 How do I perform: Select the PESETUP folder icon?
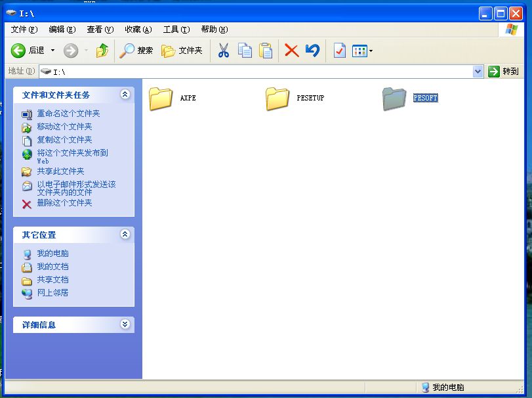pyautogui.click(x=277, y=99)
